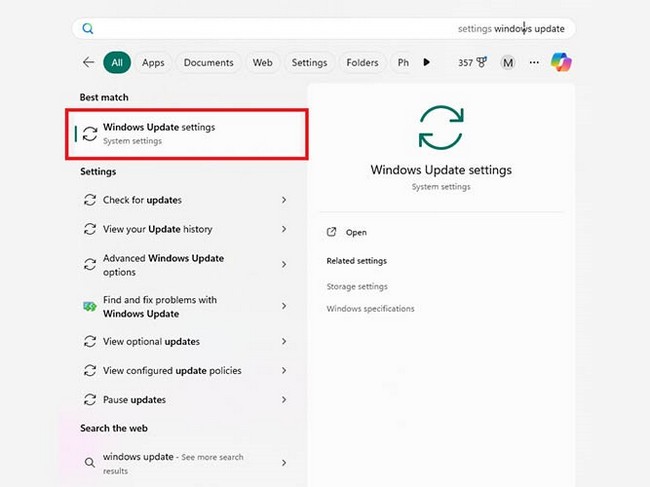
Task: Switch to the partially shown Ph filter tab
Action: (403, 63)
